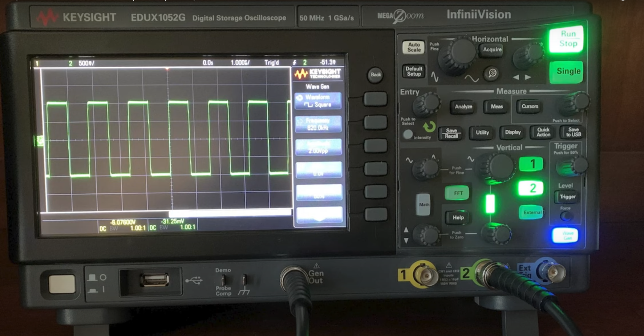Hit the softkey beside the 2.00Vpp amplitude
The image size is (644, 336).
[375, 145]
